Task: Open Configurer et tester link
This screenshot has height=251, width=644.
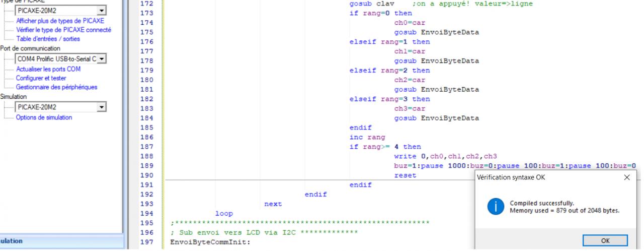Action: click(41, 78)
